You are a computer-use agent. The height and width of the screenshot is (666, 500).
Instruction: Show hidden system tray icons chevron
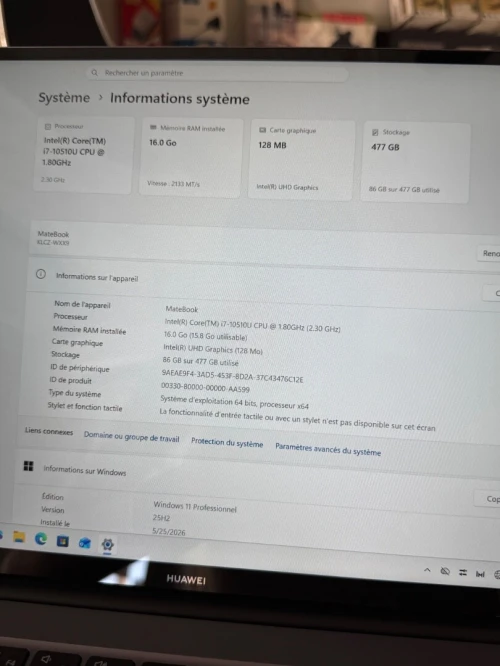click(427, 570)
